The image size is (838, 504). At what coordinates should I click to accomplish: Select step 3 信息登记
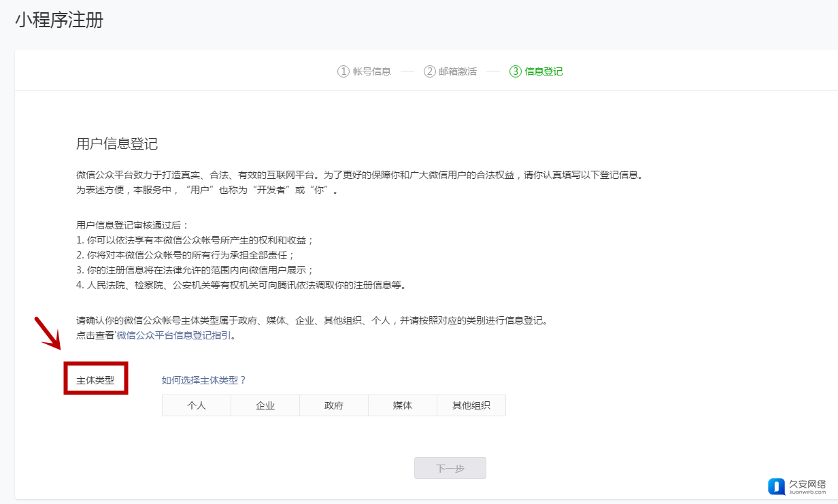pos(537,71)
